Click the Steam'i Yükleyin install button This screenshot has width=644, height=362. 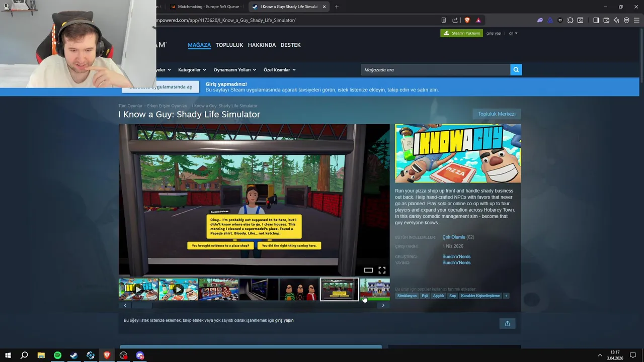(461, 33)
